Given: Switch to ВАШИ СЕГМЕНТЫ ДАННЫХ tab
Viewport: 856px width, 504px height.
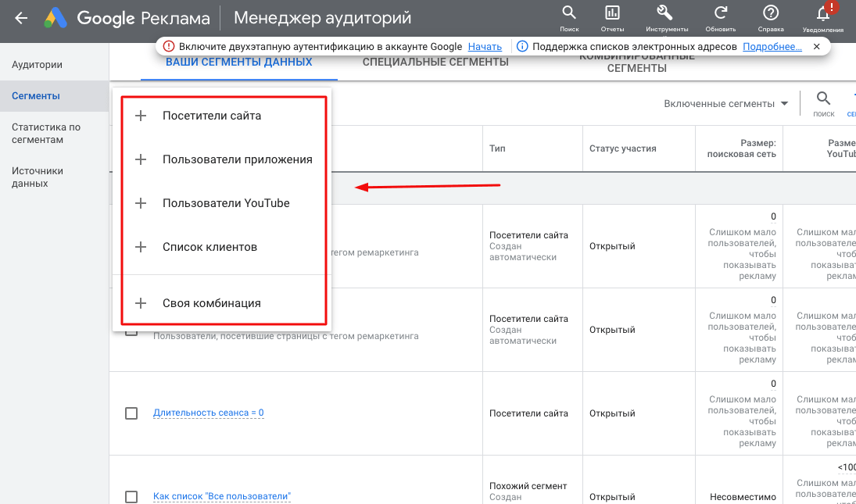Looking at the screenshot, I should pyautogui.click(x=239, y=63).
